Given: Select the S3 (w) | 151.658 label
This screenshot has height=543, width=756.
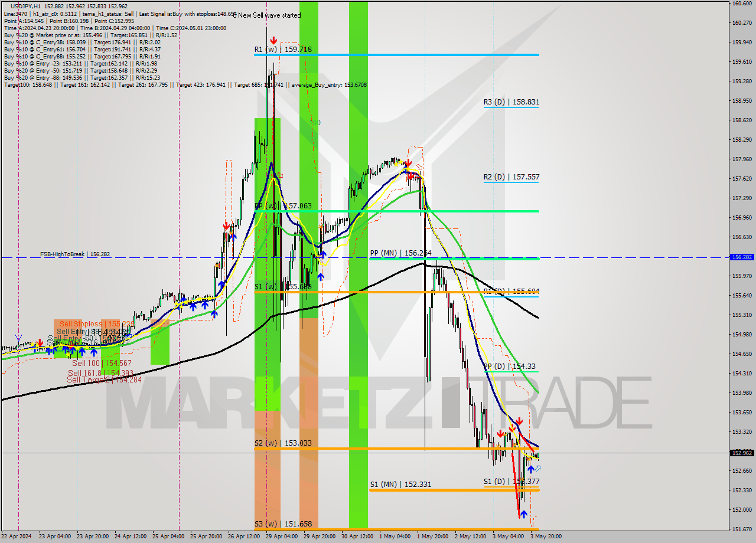Looking at the screenshot, I should [283, 524].
